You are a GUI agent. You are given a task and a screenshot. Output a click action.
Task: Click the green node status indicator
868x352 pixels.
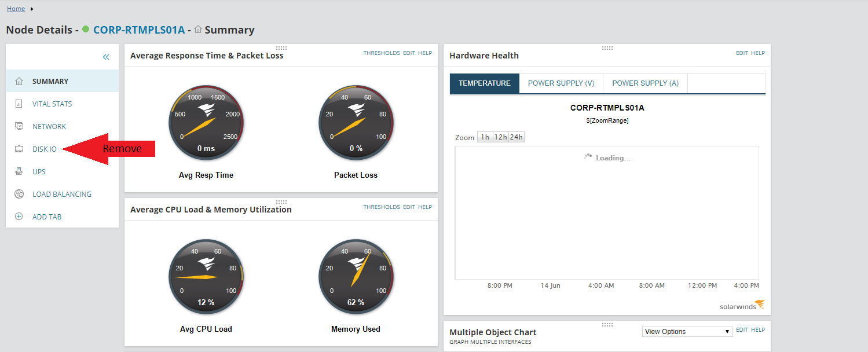click(86, 29)
